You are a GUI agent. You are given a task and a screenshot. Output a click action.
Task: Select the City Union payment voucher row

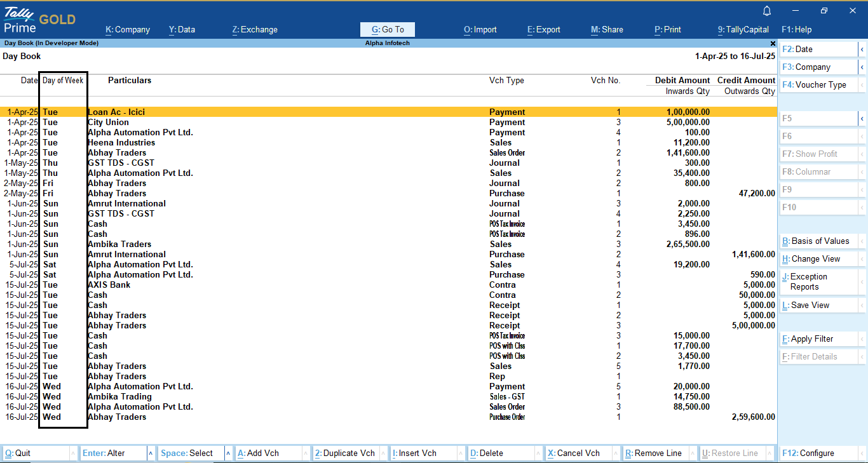tap(108, 123)
